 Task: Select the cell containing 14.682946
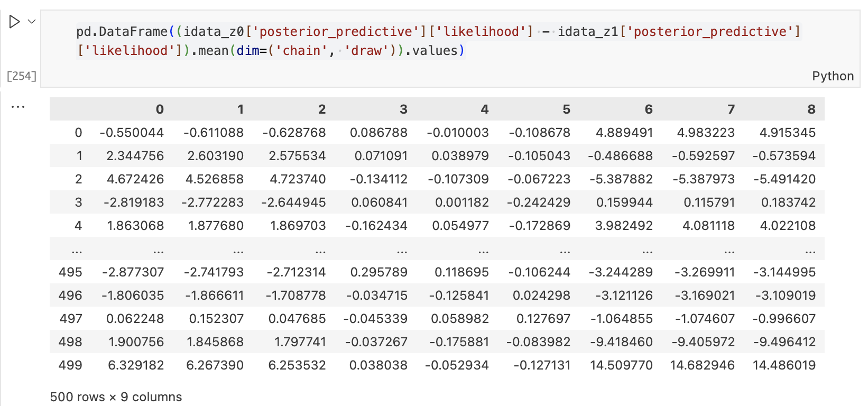pyautogui.click(x=702, y=365)
